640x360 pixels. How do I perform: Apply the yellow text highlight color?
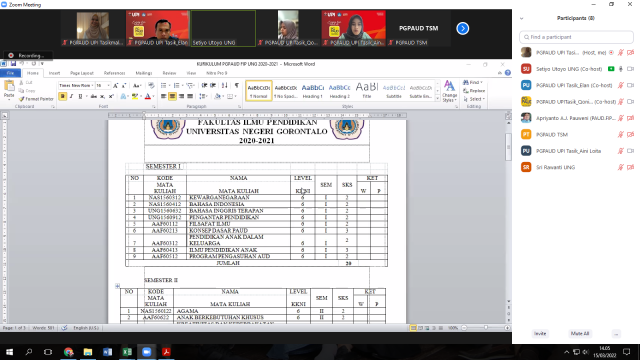(x=134, y=96)
